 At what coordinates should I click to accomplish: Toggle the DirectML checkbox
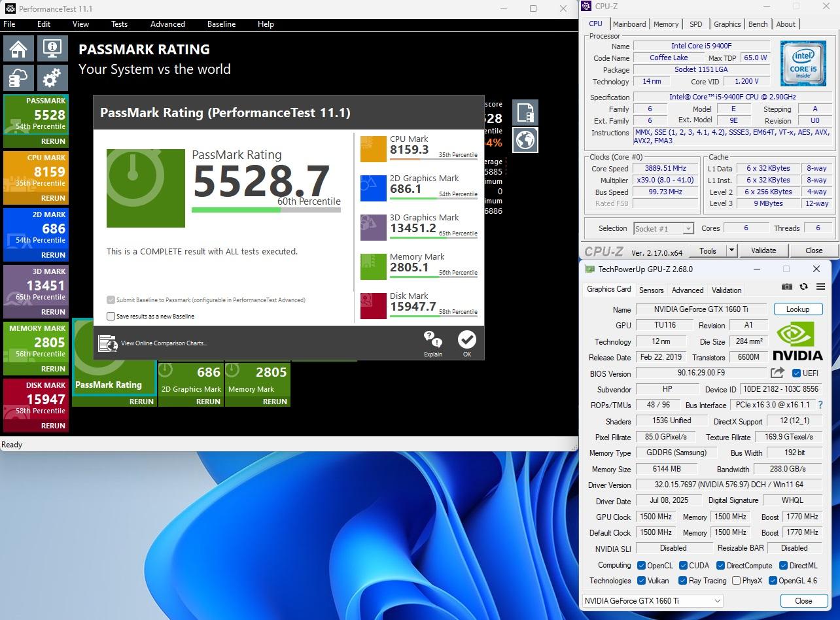[782, 565]
